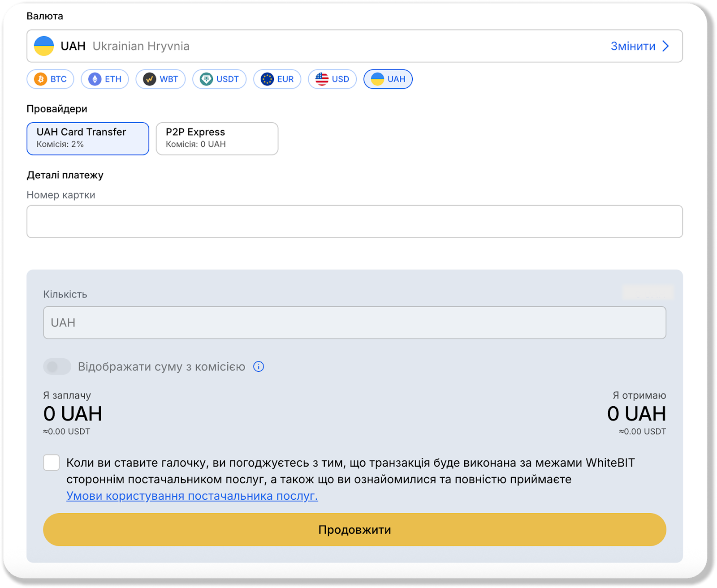Image resolution: width=717 pixels, height=588 pixels.
Task: Open 'Умови користування постачальника послуг' link
Action: [x=192, y=496]
